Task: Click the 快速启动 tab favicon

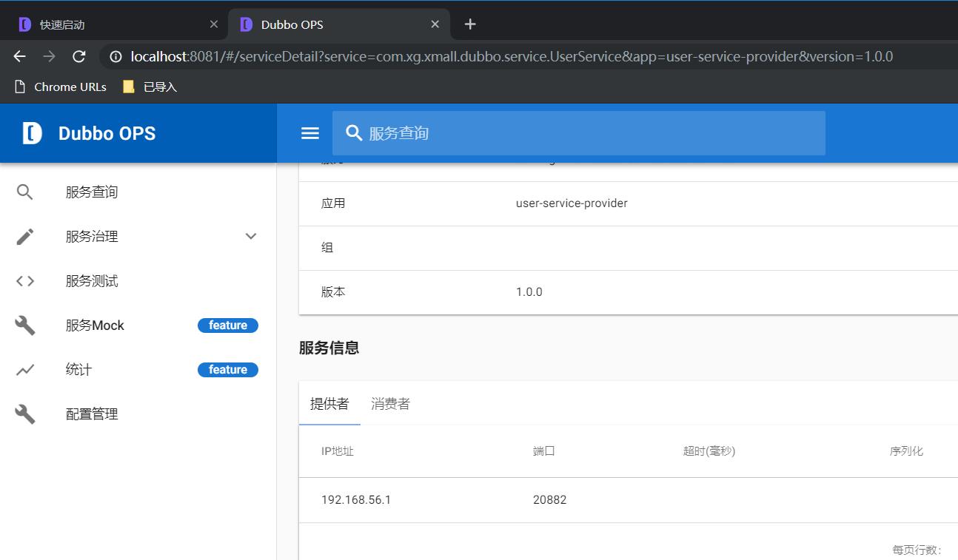Action: tap(24, 24)
